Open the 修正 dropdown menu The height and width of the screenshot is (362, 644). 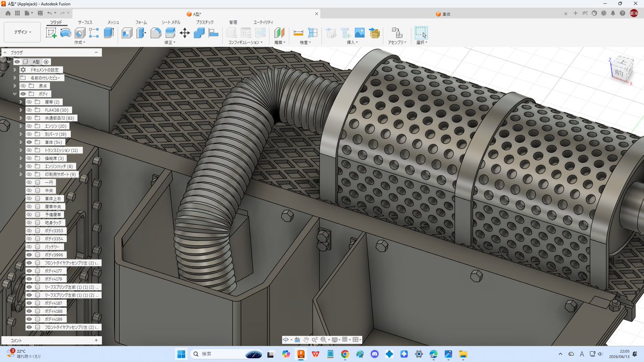[x=170, y=42]
